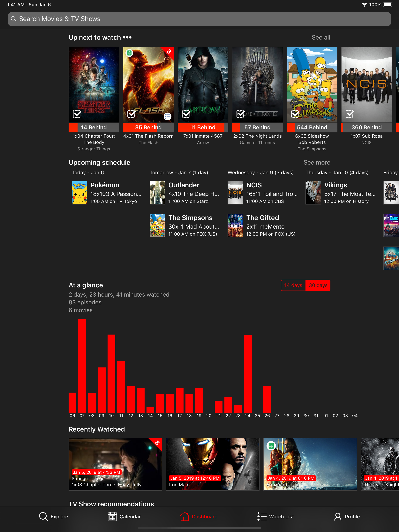Click episode title 2x02 The Night Lands
399x532 pixels.
click(x=257, y=136)
